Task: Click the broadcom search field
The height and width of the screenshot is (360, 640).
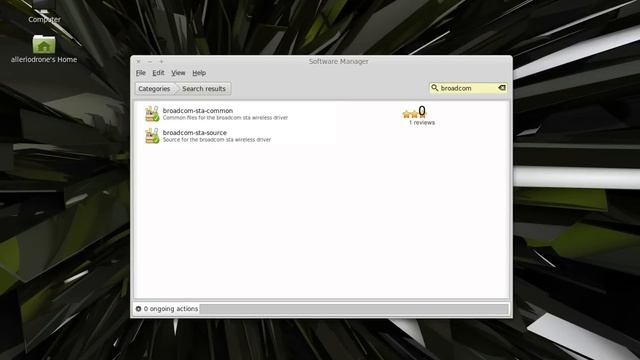Action: point(468,88)
